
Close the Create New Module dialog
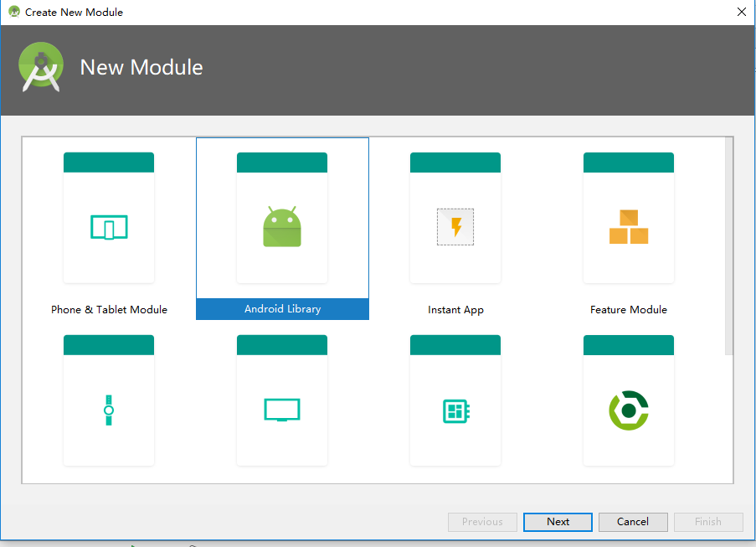coord(742,12)
